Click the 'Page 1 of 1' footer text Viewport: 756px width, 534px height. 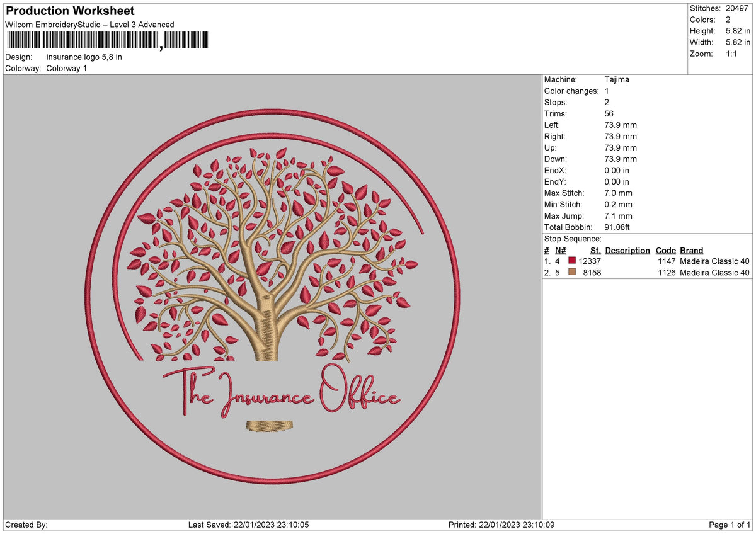tap(730, 525)
